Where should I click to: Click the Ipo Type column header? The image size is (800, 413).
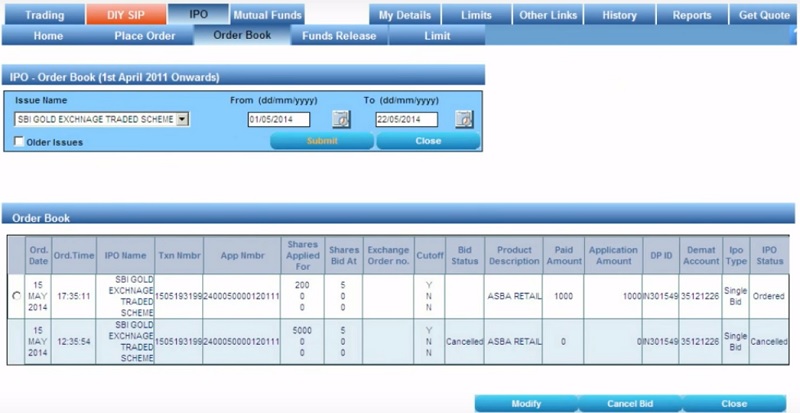(736, 255)
